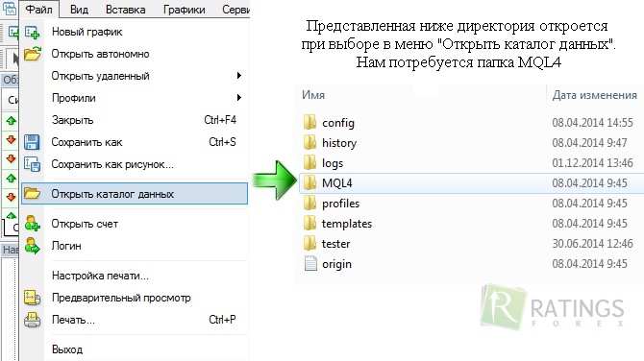Screen dimensions: 644x361
Task: Click the open offline folder icon
Action: click(x=32, y=54)
